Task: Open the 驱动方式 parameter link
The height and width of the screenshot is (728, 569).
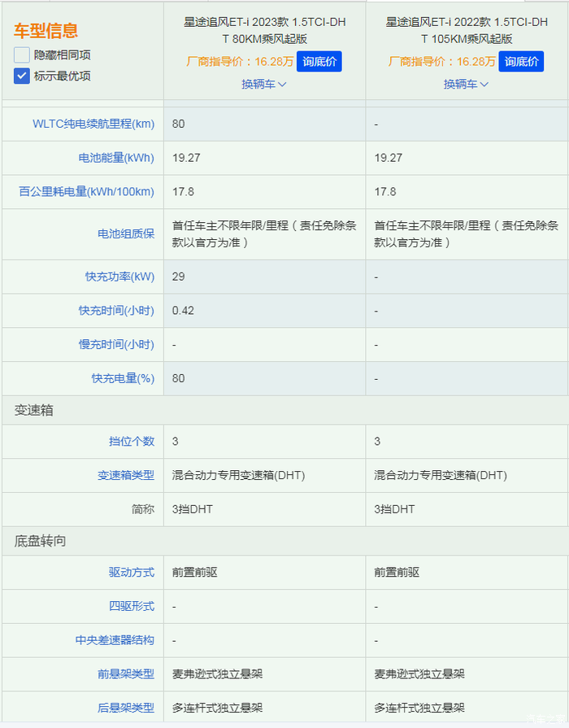Action: [132, 573]
